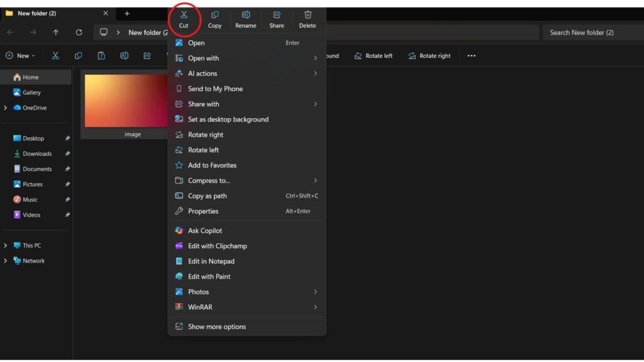Open Downloads folder in sidebar
Image resolution: width=644 pixels, height=362 pixels.
(37, 154)
